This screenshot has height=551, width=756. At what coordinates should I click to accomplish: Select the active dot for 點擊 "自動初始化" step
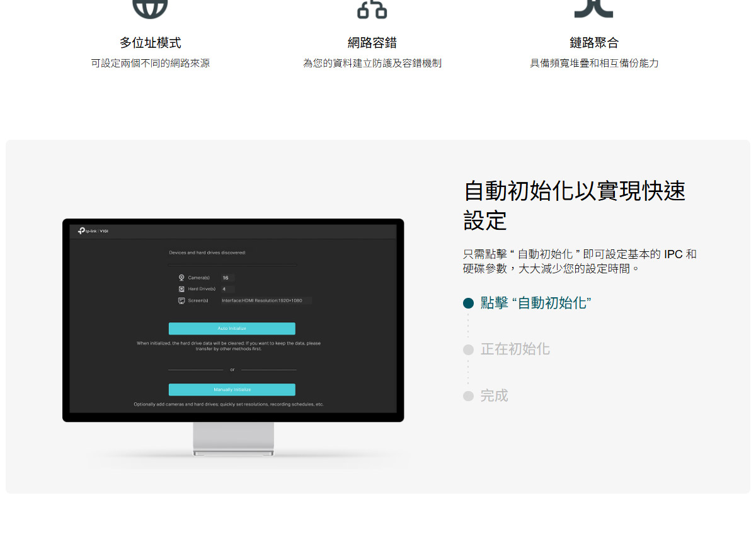pos(468,304)
